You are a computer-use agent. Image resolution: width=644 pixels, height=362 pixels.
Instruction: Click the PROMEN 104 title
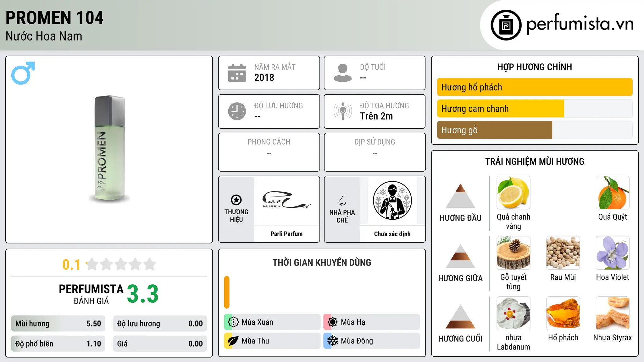(x=54, y=18)
